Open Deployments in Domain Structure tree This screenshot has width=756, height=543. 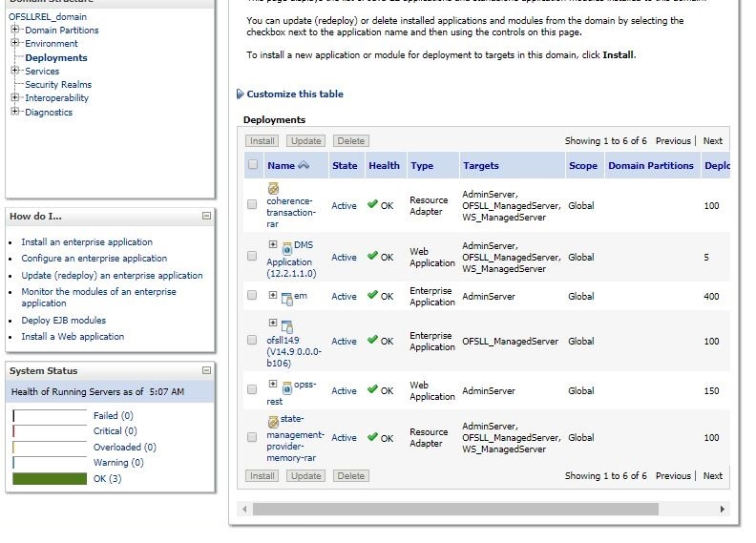[56, 57]
